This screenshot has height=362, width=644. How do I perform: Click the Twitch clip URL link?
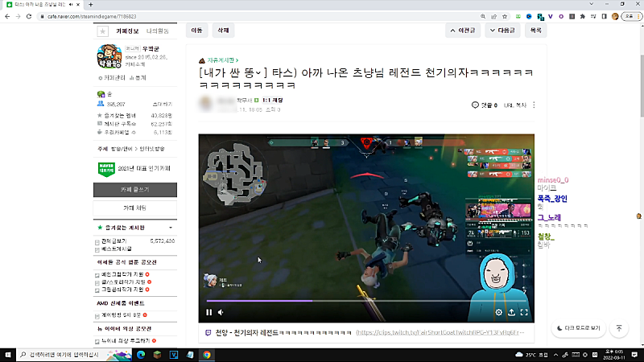click(440, 332)
